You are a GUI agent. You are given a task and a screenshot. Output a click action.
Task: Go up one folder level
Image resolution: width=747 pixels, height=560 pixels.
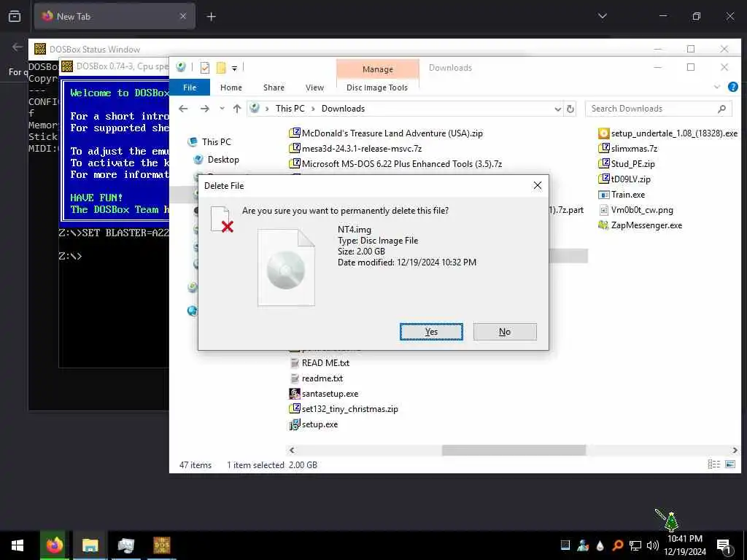[x=237, y=109]
